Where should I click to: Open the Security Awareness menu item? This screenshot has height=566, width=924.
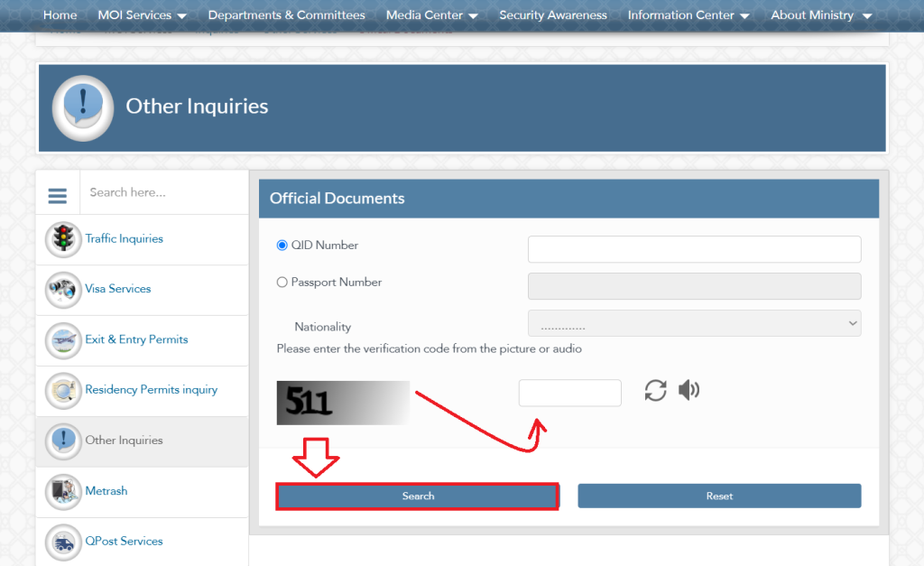[x=553, y=15]
